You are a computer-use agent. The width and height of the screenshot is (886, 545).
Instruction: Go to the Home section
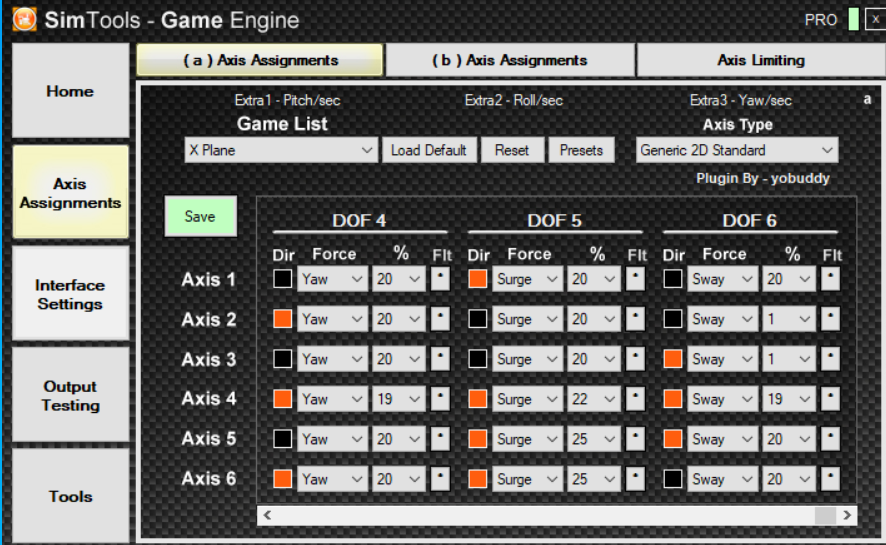tap(71, 91)
